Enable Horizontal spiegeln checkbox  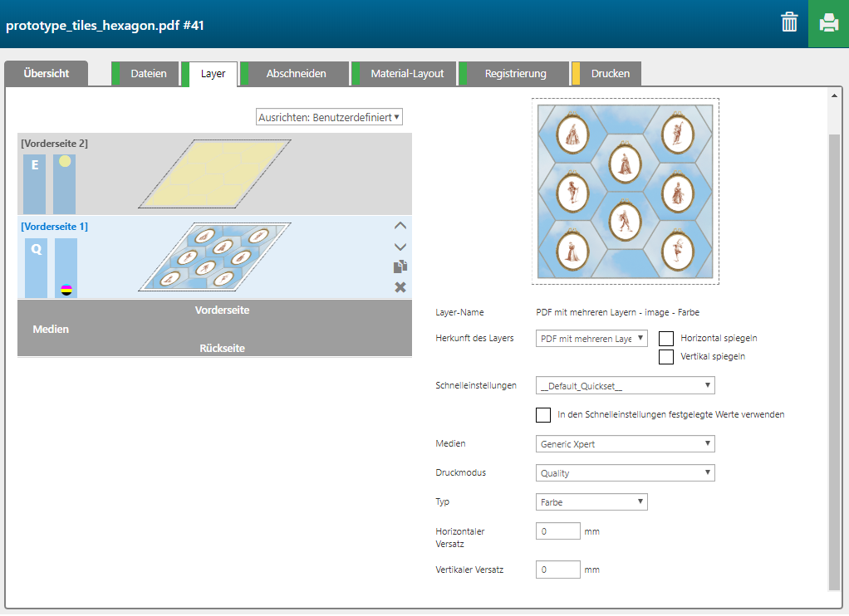tap(665, 339)
